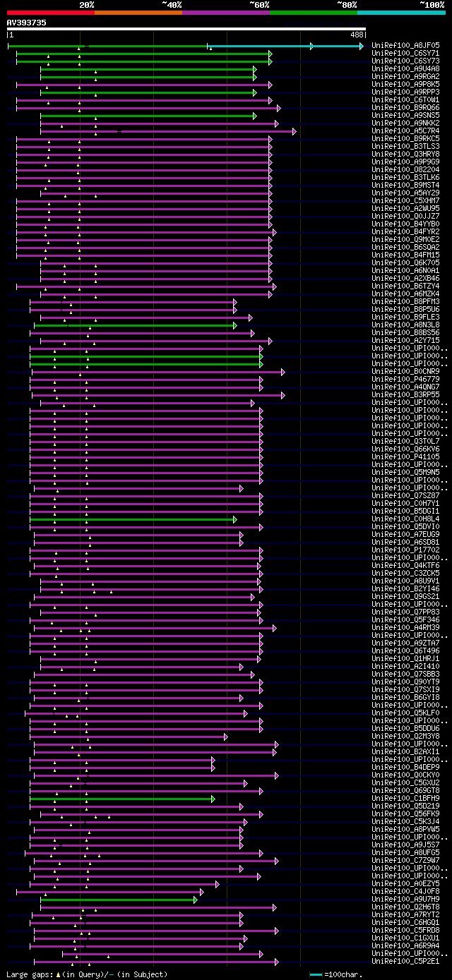Select the UniRef100_Q4KTF6 label

coord(405,566)
